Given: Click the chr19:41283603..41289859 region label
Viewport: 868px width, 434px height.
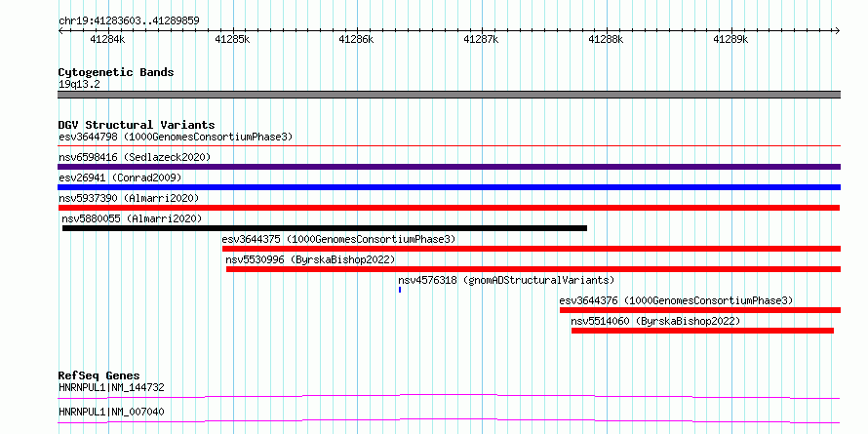Looking at the screenshot, I should click(x=129, y=21).
